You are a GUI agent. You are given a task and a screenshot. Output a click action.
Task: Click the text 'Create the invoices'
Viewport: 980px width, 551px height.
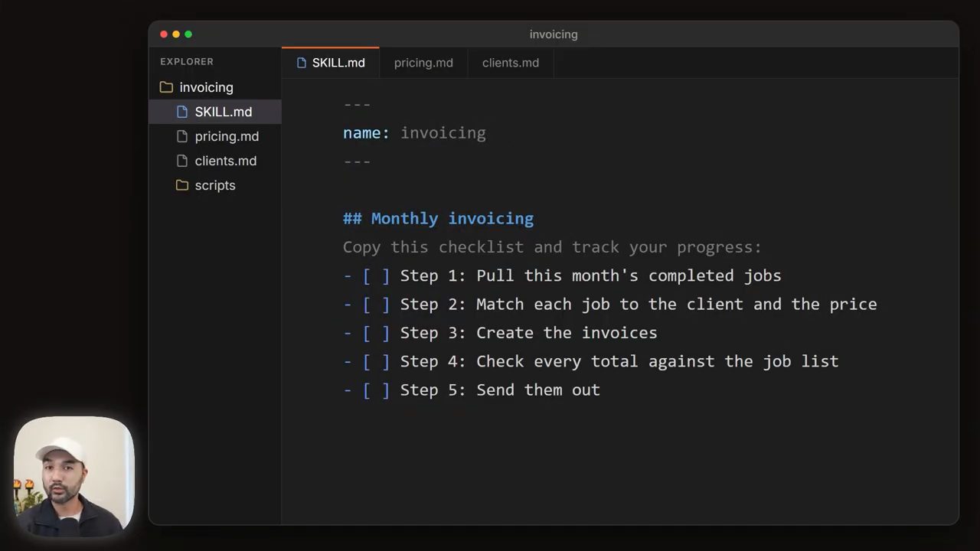coord(567,333)
